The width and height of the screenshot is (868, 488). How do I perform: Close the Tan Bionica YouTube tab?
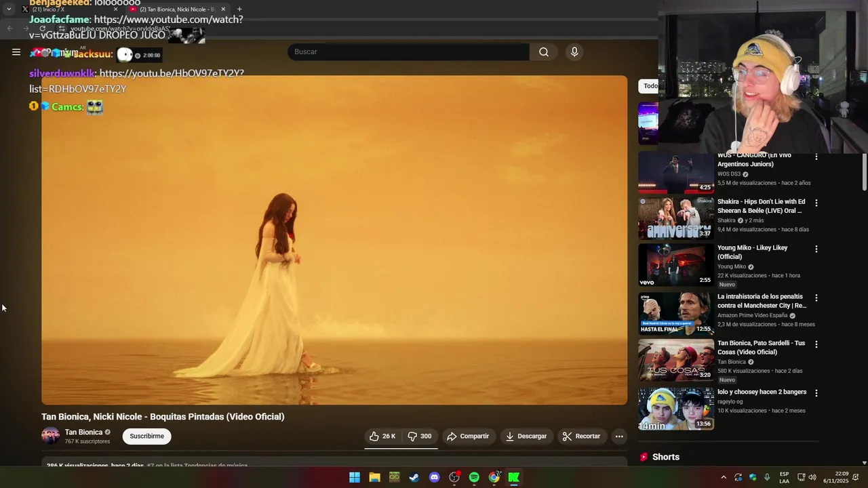click(223, 9)
